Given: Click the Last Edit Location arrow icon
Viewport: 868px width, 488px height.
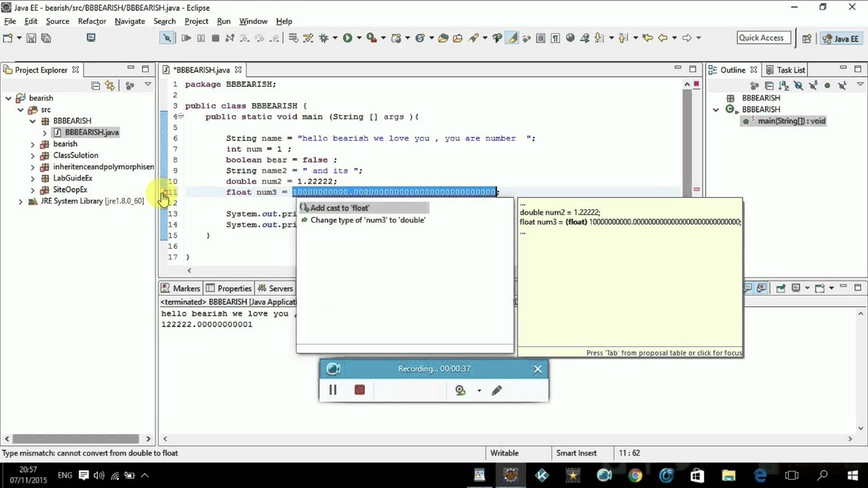Looking at the screenshot, I should point(648,38).
